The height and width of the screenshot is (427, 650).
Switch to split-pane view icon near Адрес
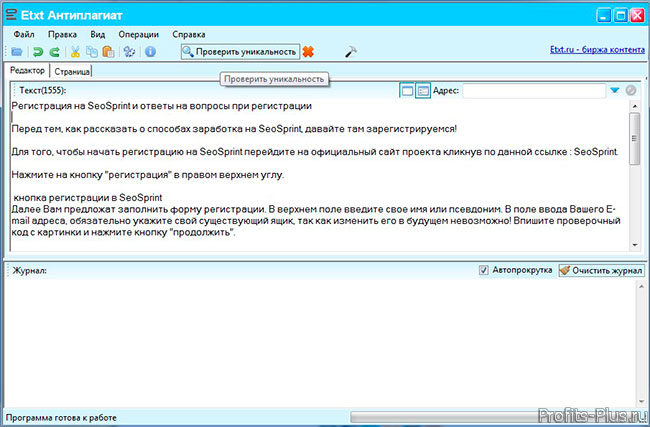point(423,90)
